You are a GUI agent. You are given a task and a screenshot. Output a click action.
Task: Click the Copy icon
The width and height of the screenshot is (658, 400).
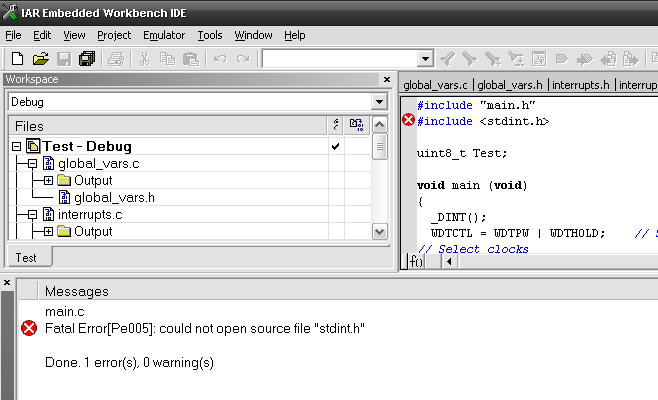pyautogui.click(x=167, y=59)
